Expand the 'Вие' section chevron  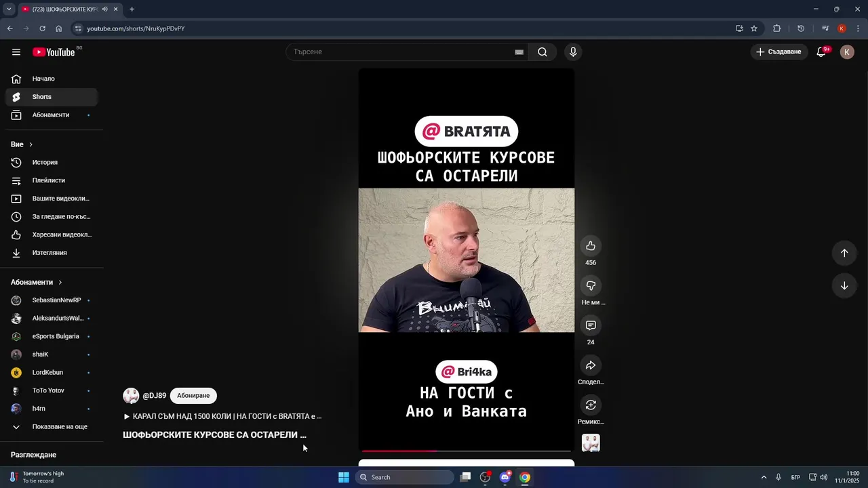click(x=31, y=144)
